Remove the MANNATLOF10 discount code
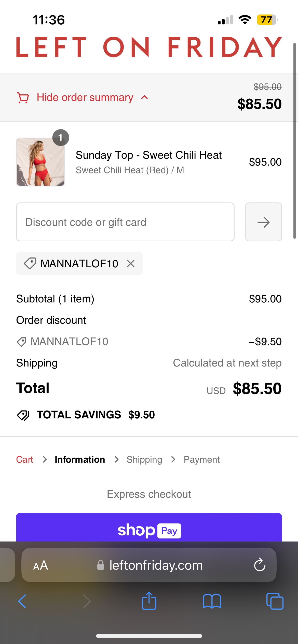 pyautogui.click(x=131, y=264)
